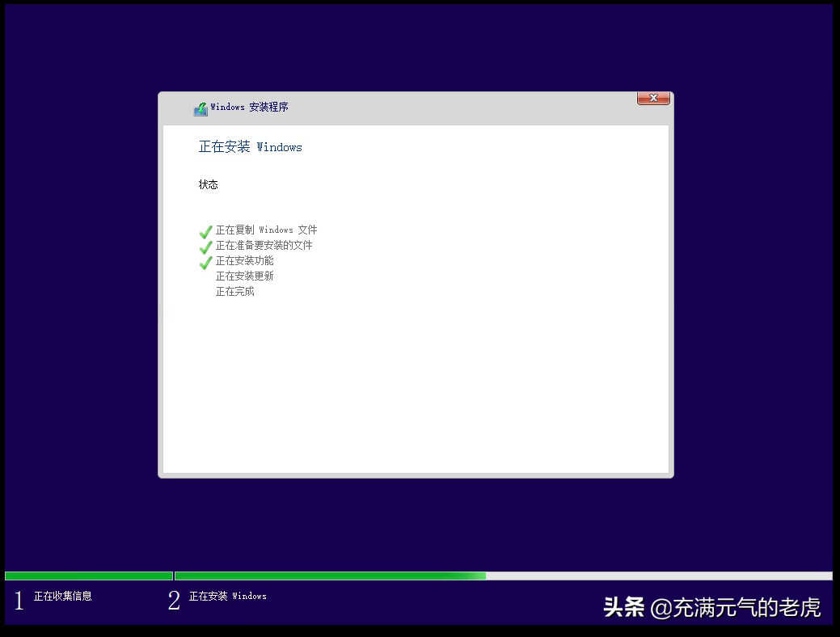Select the 正在收集信息 step label at bottom
The image size is (840, 637).
pos(62,597)
